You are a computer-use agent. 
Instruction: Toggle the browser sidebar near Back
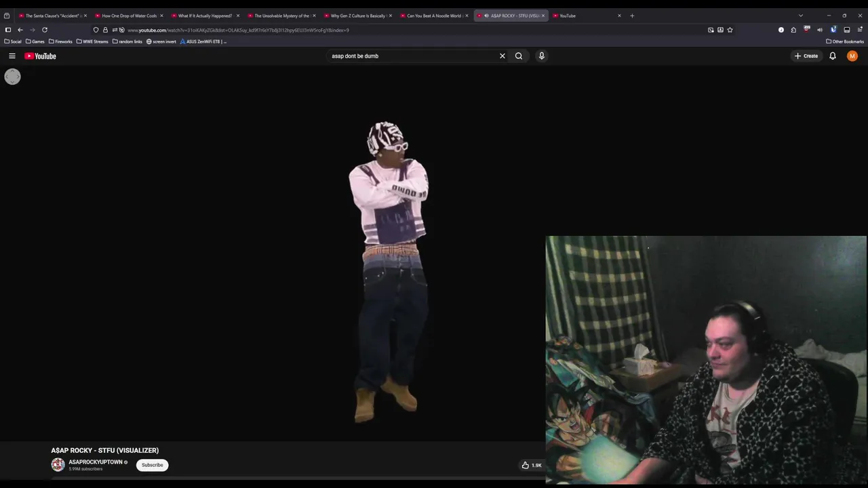pyautogui.click(x=8, y=30)
